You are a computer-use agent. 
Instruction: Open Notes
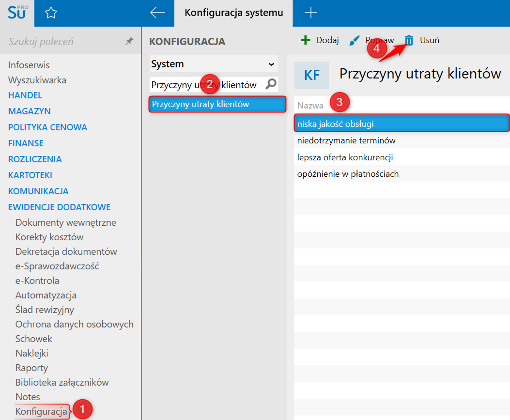pyautogui.click(x=28, y=397)
